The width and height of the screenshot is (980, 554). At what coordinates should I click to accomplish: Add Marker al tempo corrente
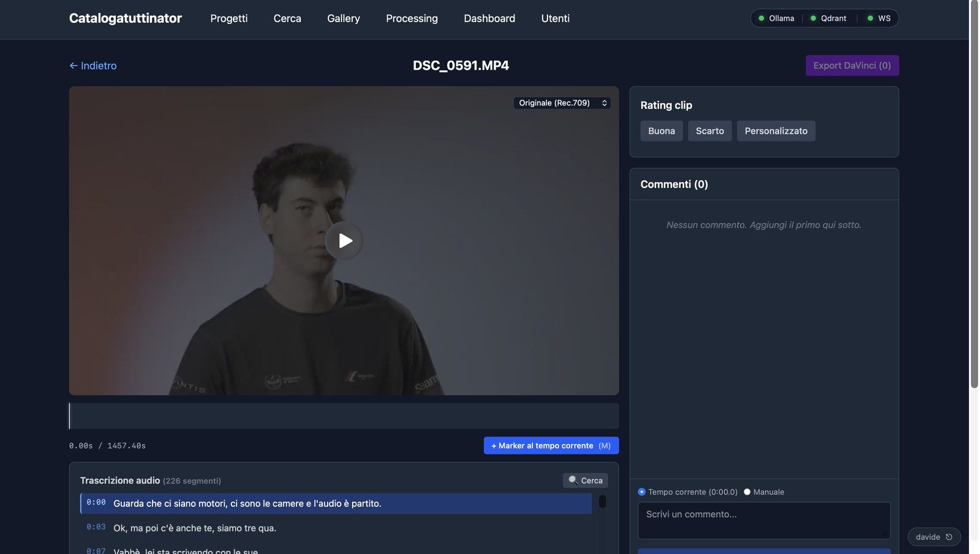point(551,446)
